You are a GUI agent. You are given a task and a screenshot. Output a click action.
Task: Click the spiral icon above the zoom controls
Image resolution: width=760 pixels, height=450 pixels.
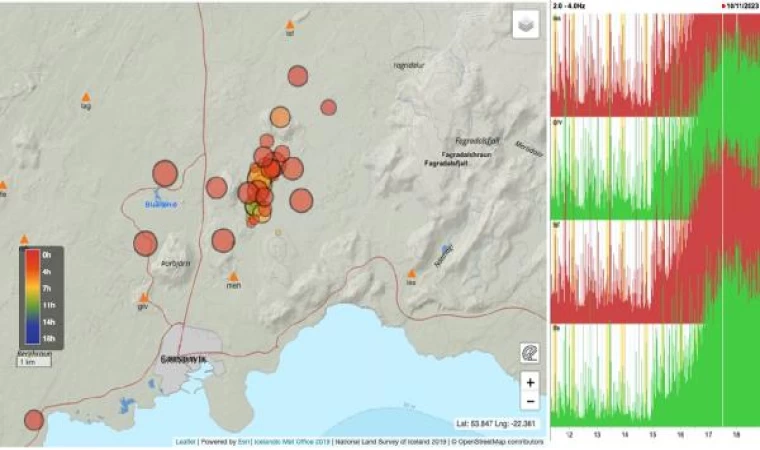(x=530, y=352)
